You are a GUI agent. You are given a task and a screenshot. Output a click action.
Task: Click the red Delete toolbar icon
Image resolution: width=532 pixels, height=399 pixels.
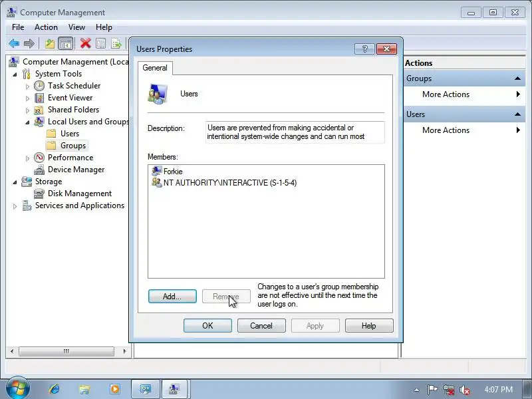(x=86, y=43)
